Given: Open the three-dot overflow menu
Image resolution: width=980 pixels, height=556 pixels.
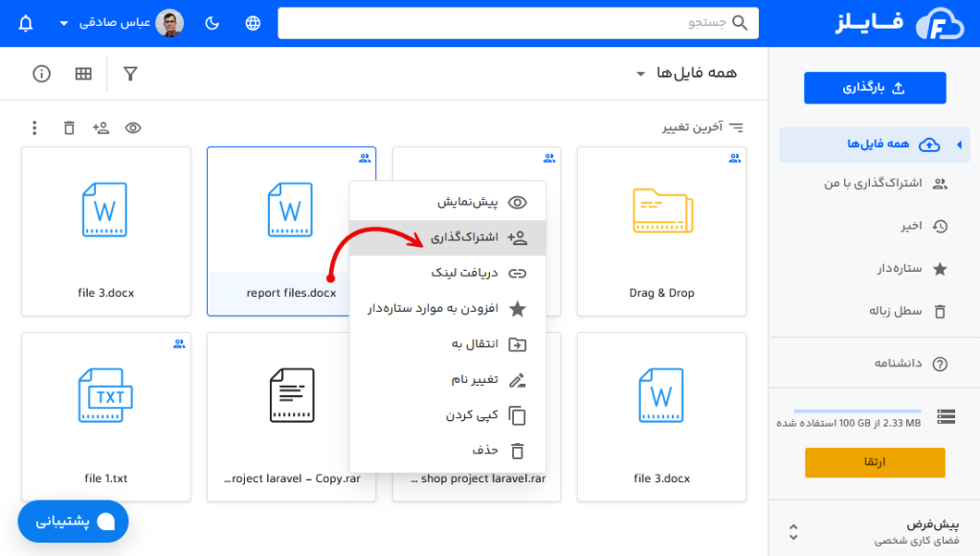Looking at the screenshot, I should [34, 126].
